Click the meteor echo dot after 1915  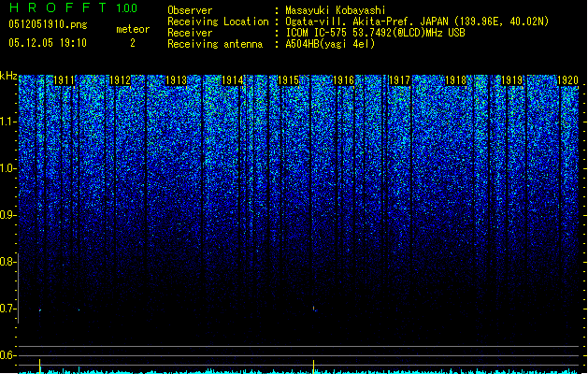pos(314,309)
